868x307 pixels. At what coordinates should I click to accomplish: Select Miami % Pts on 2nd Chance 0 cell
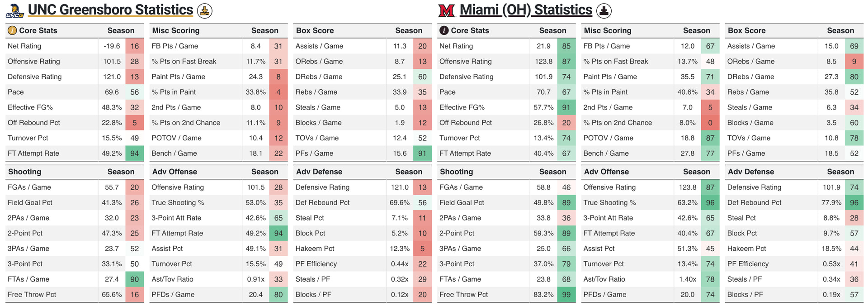tap(710, 123)
